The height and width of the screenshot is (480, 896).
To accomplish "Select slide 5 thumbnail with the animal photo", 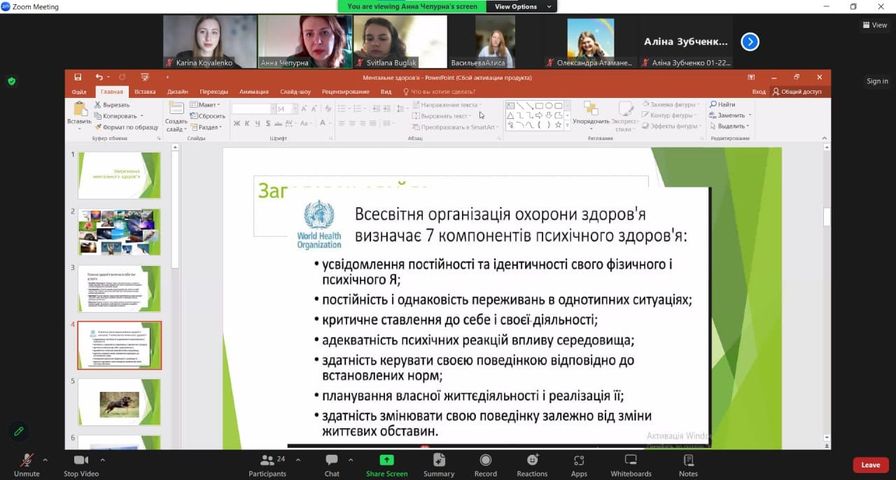I will tap(119, 402).
